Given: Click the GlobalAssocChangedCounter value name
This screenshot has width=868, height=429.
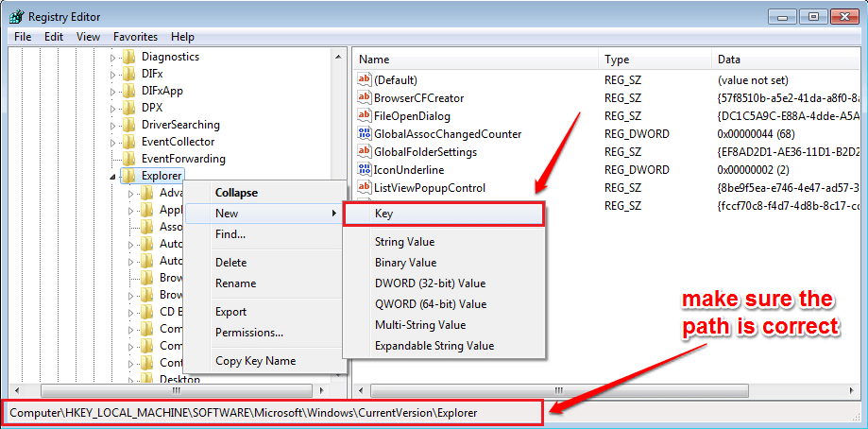Looking at the screenshot, I should coord(448,134).
